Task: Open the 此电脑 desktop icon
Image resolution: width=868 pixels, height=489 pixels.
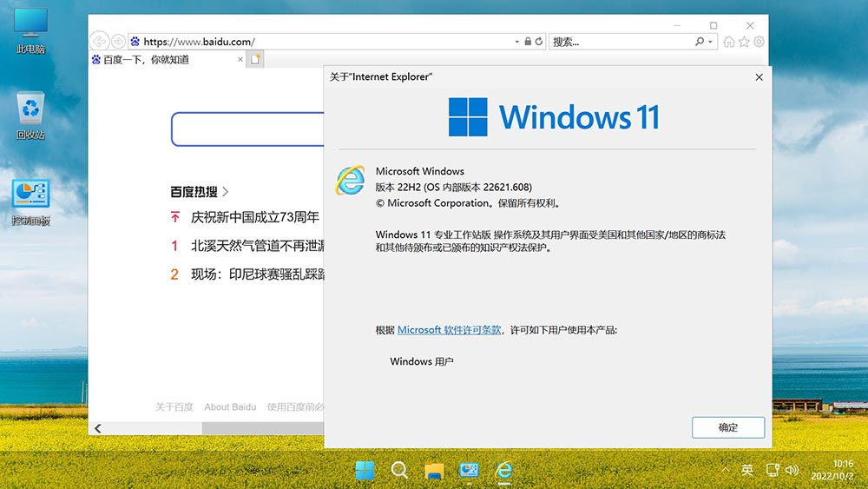Action: click(30, 31)
